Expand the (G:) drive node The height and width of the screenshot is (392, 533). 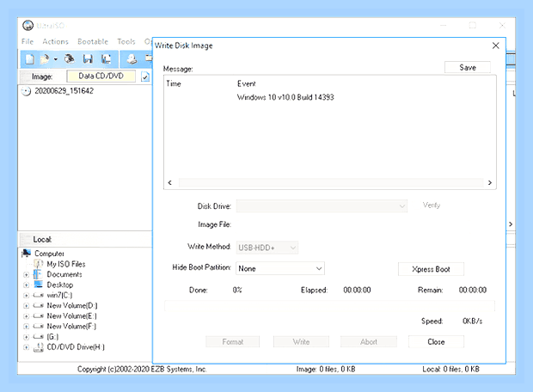(x=26, y=337)
